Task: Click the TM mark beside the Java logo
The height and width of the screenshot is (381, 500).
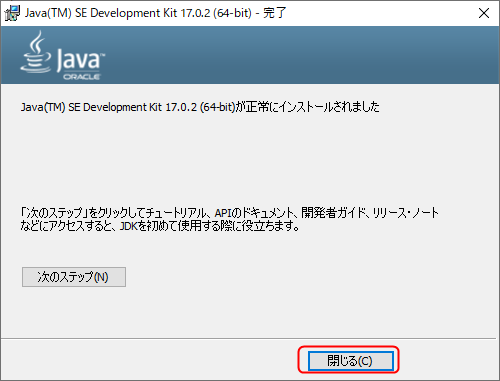Action: tap(103, 55)
